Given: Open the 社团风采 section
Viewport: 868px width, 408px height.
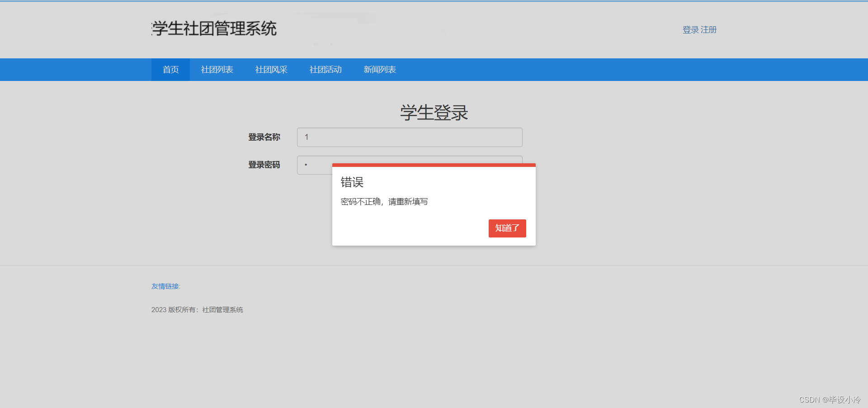Looking at the screenshot, I should (271, 69).
